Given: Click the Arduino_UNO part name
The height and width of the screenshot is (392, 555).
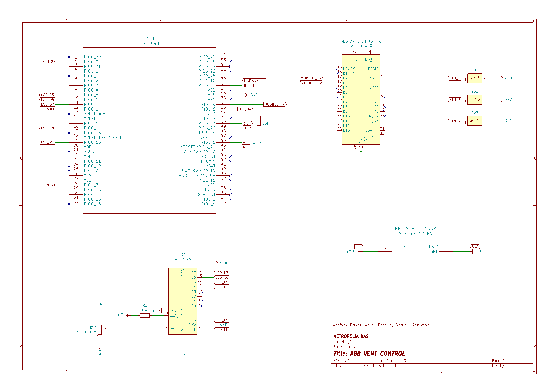Looking at the screenshot, I should pyautogui.click(x=361, y=46).
